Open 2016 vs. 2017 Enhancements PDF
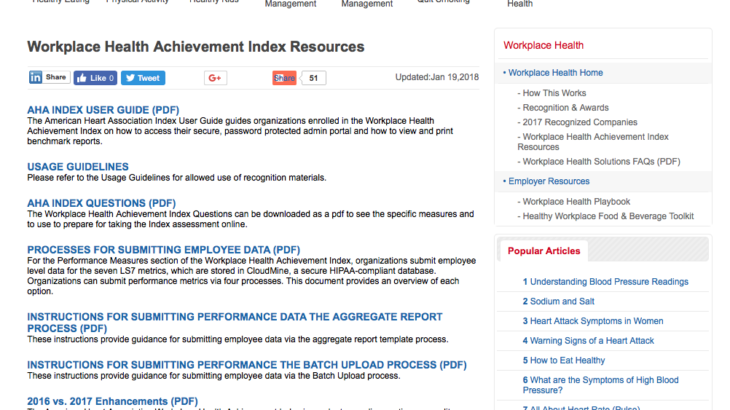This screenshot has height=410, width=730. (112, 401)
